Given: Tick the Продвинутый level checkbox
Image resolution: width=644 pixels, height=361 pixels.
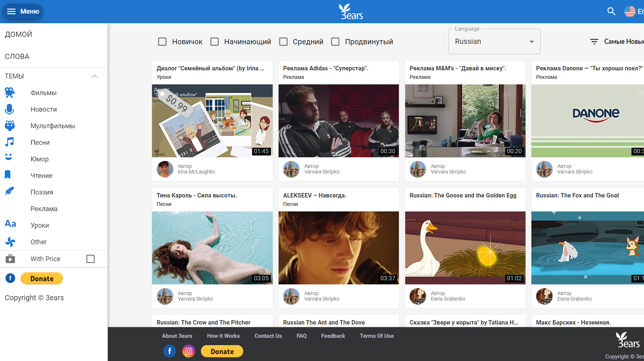Looking at the screenshot, I should [x=335, y=42].
